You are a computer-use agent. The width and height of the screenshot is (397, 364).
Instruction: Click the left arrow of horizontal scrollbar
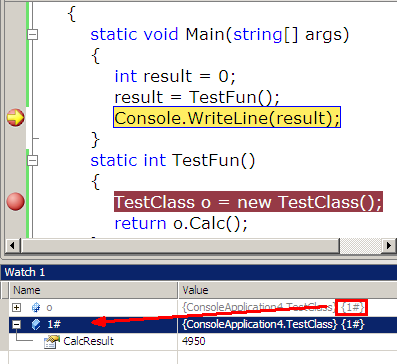[12, 246]
